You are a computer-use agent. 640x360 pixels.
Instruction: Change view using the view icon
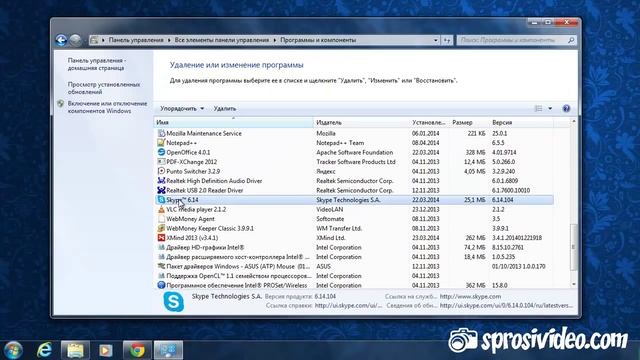[539, 109]
